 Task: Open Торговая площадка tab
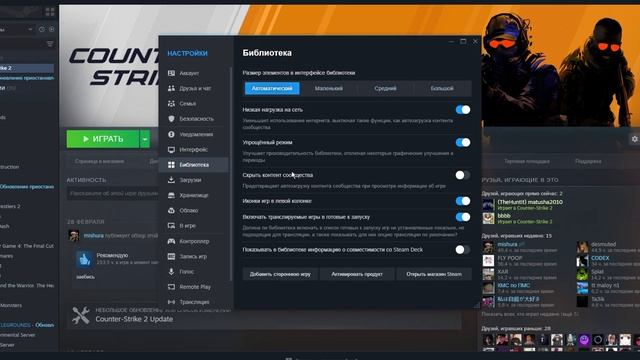pyautogui.click(x=527, y=162)
